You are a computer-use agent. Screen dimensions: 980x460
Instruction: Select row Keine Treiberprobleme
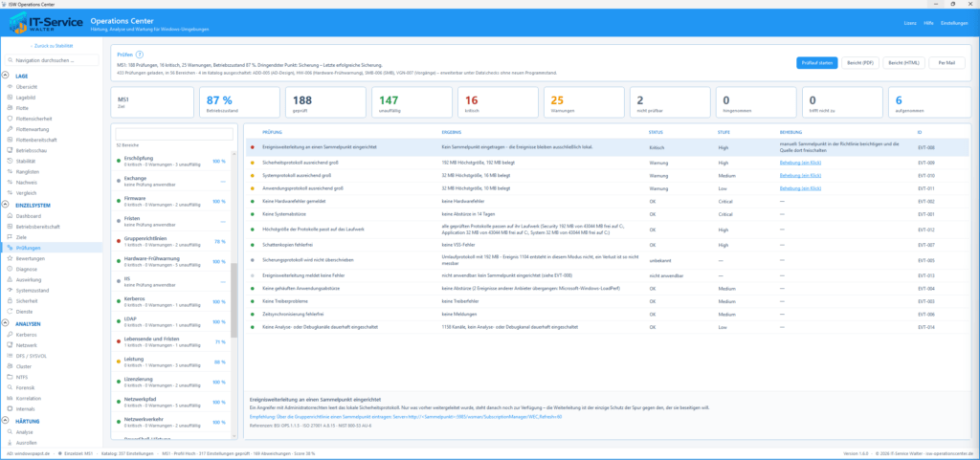point(607,301)
